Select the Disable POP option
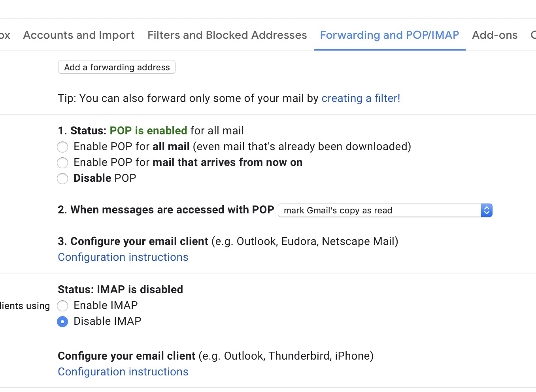This screenshot has height=392, width=536. 62,178
